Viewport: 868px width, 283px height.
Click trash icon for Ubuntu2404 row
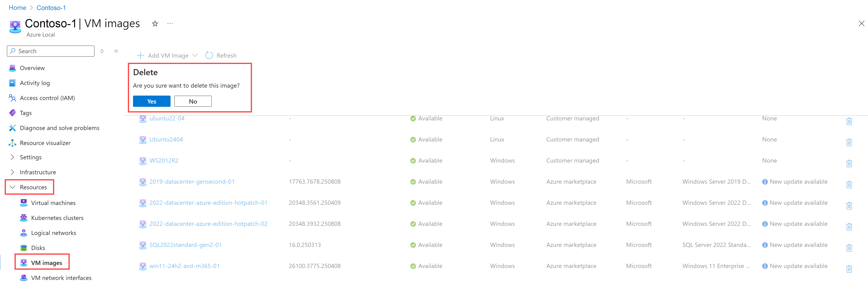click(x=849, y=142)
